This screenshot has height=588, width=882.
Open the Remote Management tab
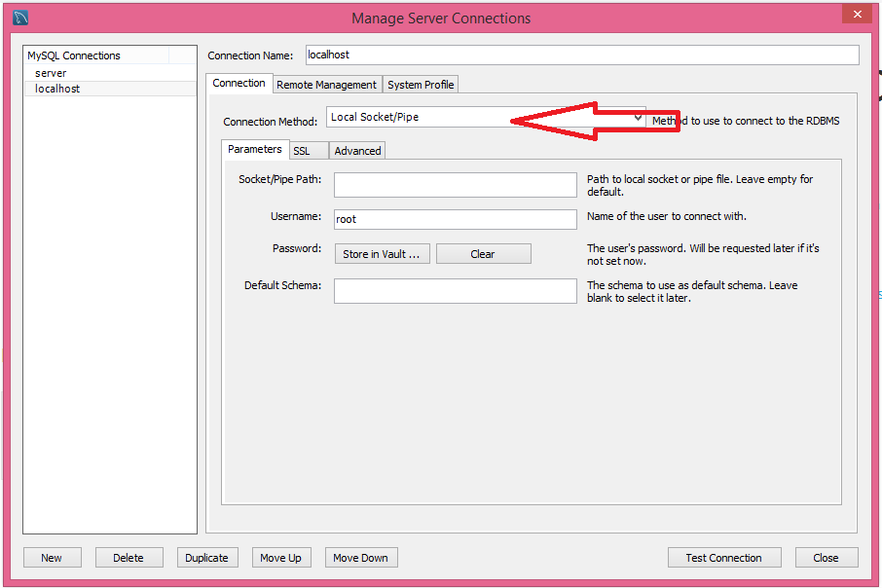click(326, 84)
